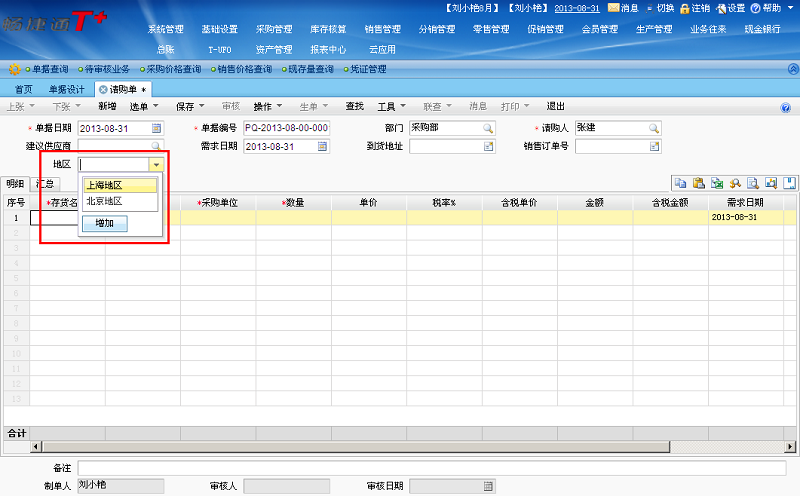Collapse the shortcut bar with the double-arrow icon
The height and width of the screenshot is (496, 800).
793,69
